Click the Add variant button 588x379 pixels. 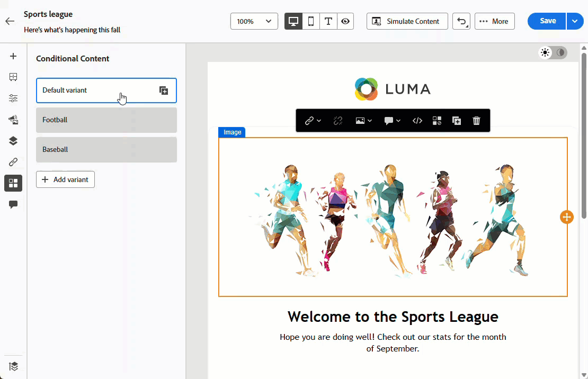click(65, 179)
